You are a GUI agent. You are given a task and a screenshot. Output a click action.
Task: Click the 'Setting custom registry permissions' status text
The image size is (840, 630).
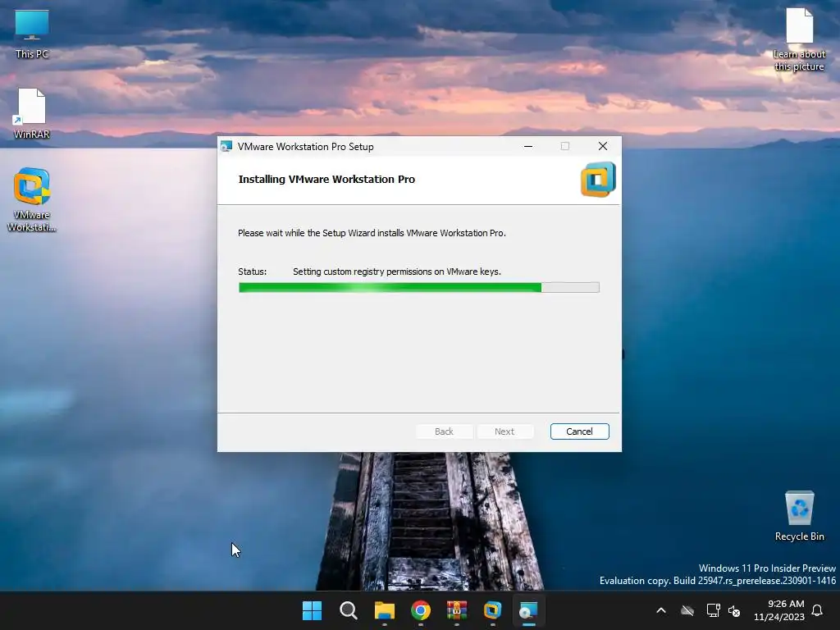pos(397,272)
